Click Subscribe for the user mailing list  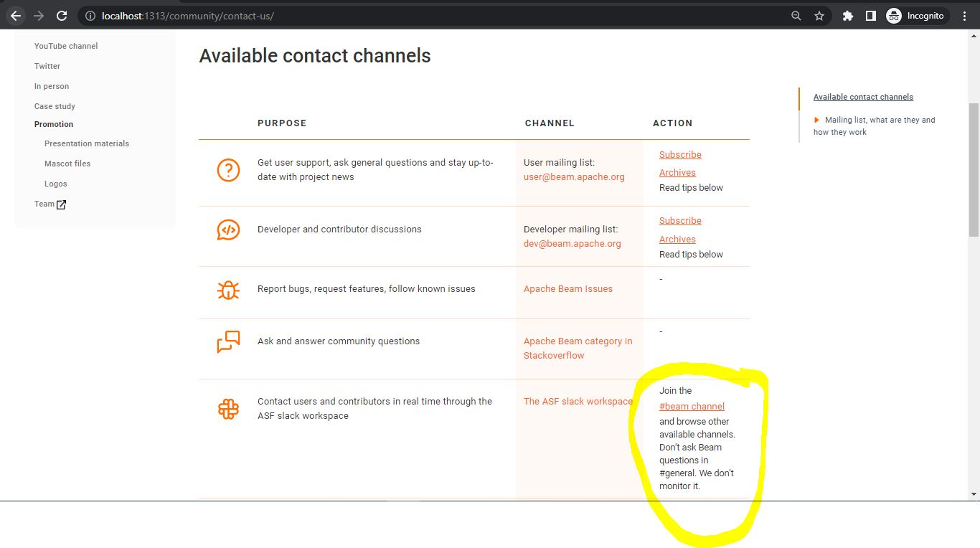[x=680, y=154]
